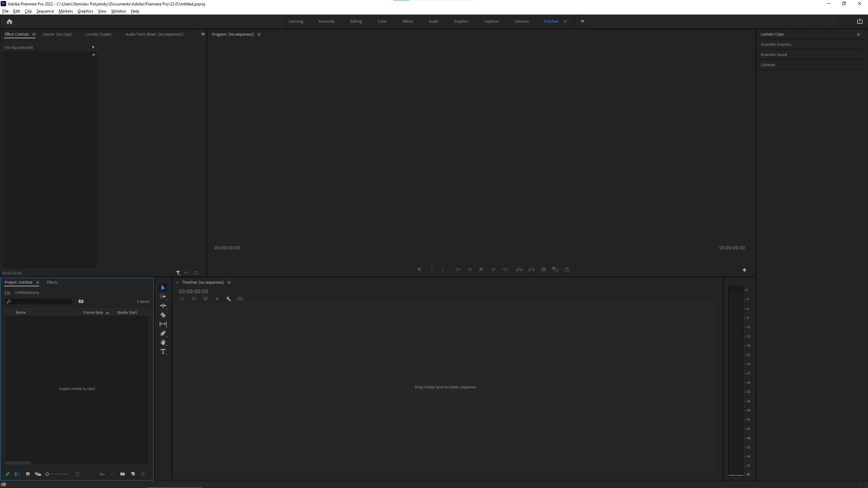Select the Type tool

(x=163, y=351)
